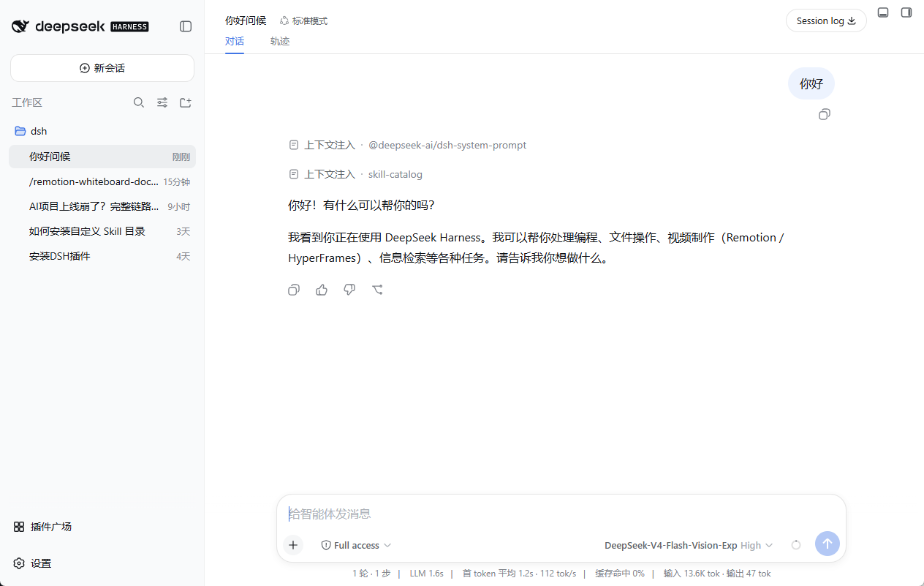Toggle the bottom panel layout icon
This screenshot has width=924, height=586.
tap(883, 12)
